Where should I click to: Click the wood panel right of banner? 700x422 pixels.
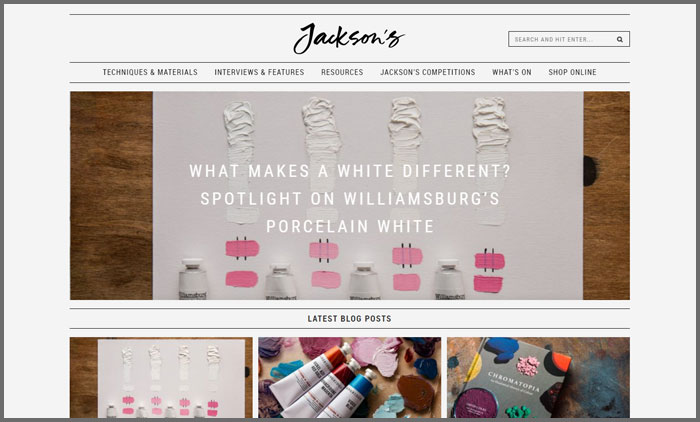(606, 196)
